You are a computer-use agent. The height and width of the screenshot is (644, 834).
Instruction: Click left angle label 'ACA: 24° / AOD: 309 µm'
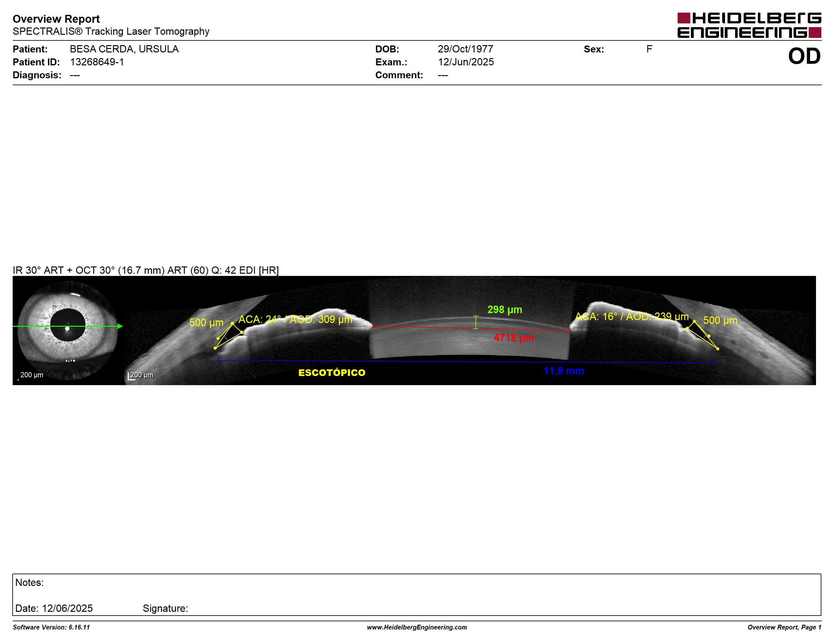(x=295, y=319)
